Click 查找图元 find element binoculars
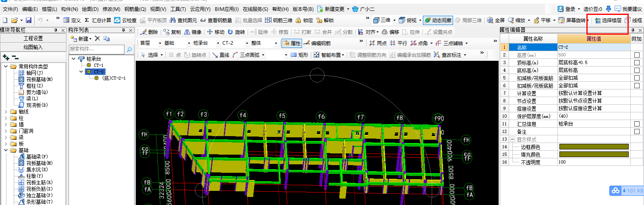 click(x=183, y=20)
